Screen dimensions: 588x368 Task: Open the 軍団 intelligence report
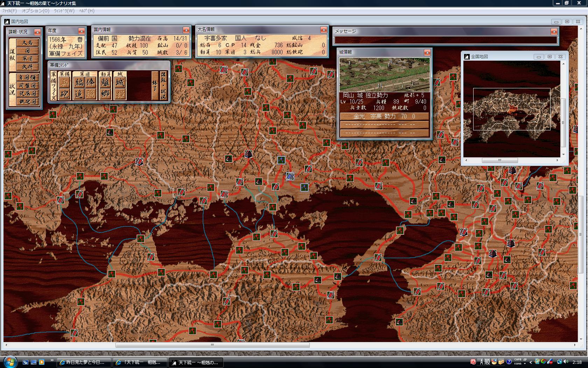tap(27, 59)
